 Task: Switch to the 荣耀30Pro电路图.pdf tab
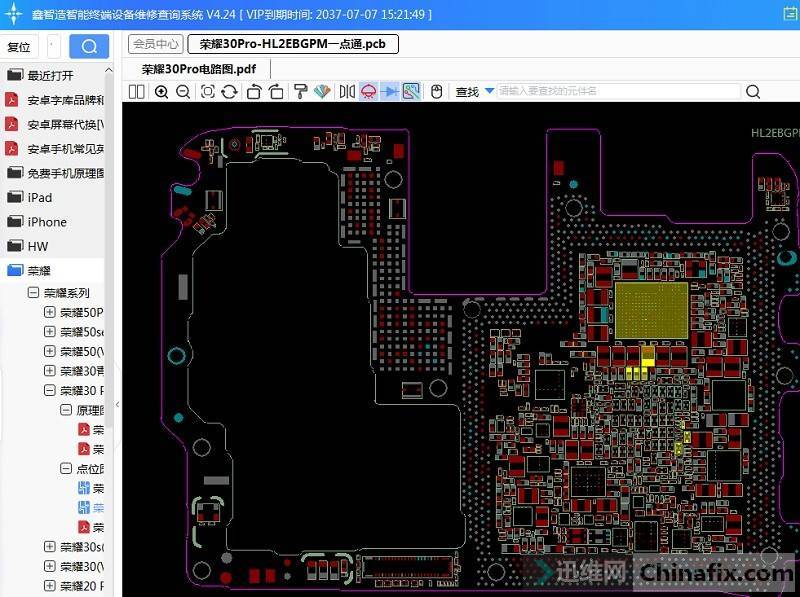pyautogui.click(x=198, y=69)
